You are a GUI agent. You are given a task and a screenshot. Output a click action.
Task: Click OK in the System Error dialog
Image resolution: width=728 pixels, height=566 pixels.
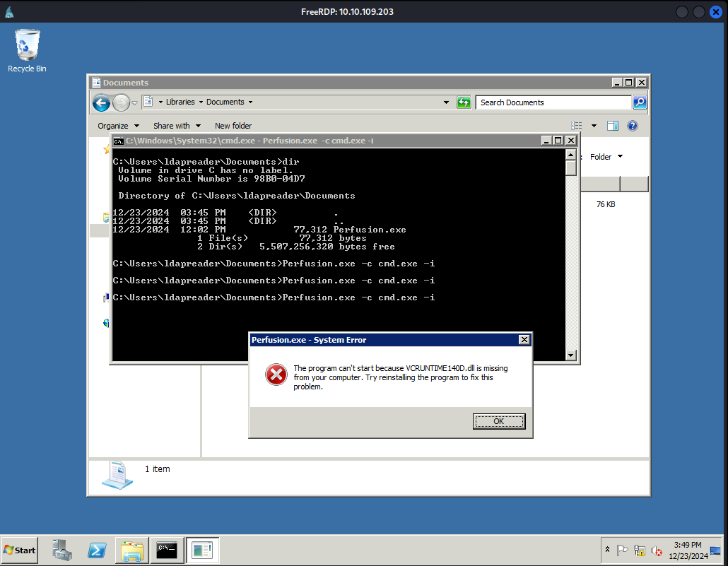[498, 421]
